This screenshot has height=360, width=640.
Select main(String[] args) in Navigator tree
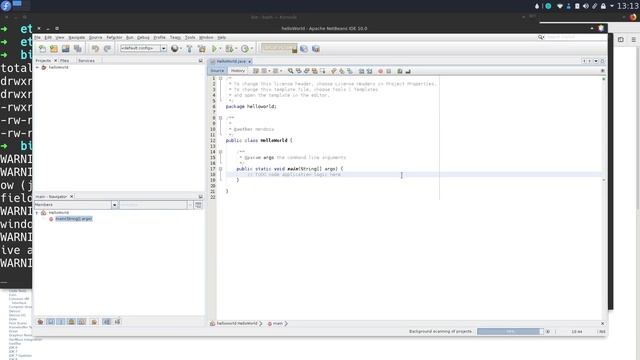tap(73, 219)
